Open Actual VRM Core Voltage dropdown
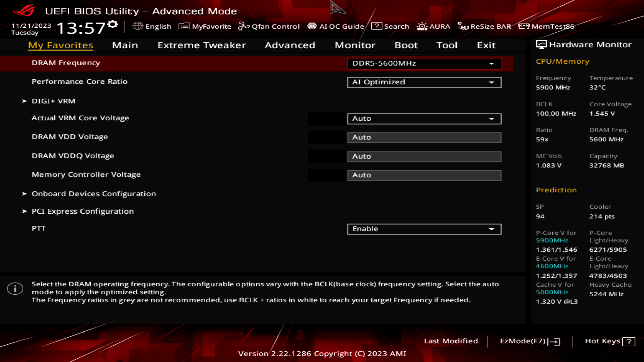 click(x=424, y=119)
